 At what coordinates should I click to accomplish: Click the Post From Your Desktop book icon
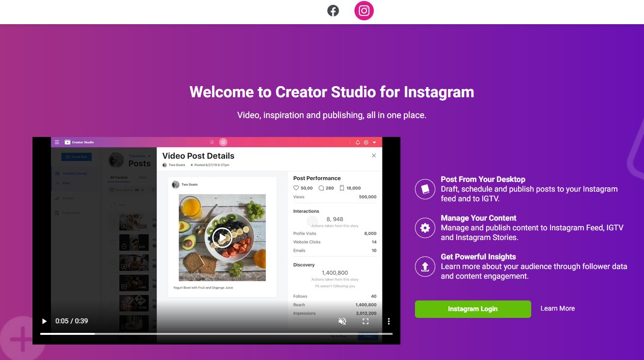click(425, 189)
